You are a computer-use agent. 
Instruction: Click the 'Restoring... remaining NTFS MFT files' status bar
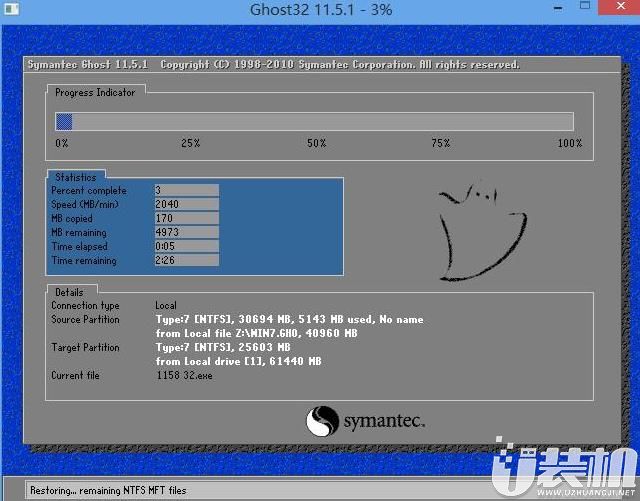(108, 491)
